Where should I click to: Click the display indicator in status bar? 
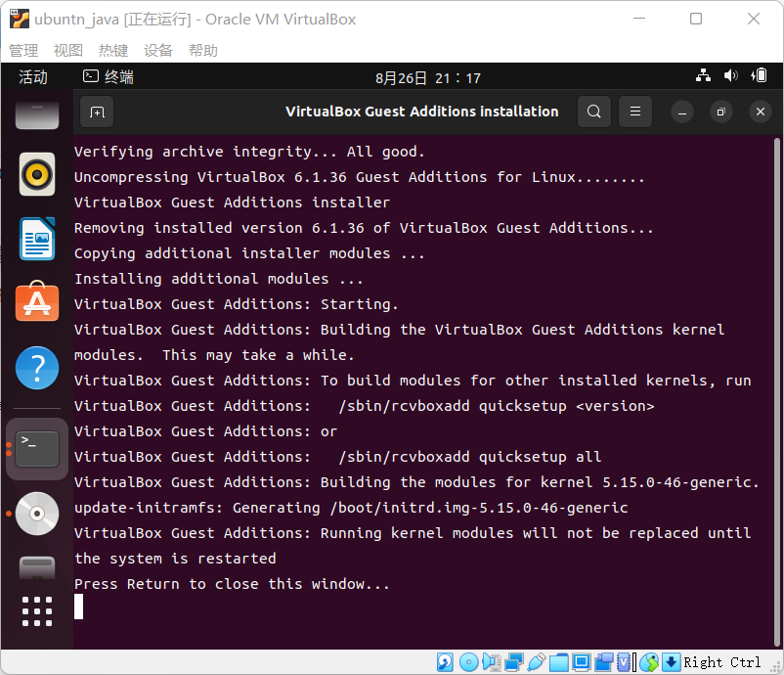[582, 662]
